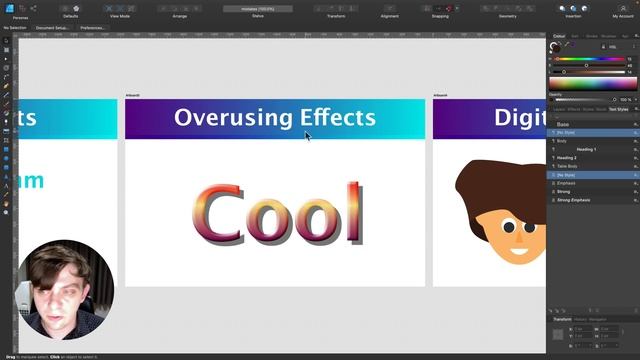Click the lightness slider
Viewport: 640px width, 360px height.
pos(589,72)
